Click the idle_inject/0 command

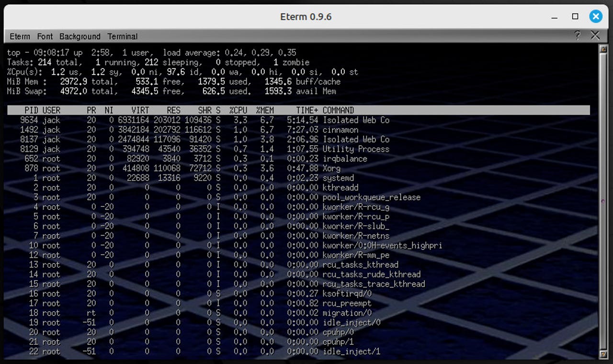[352, 322]
